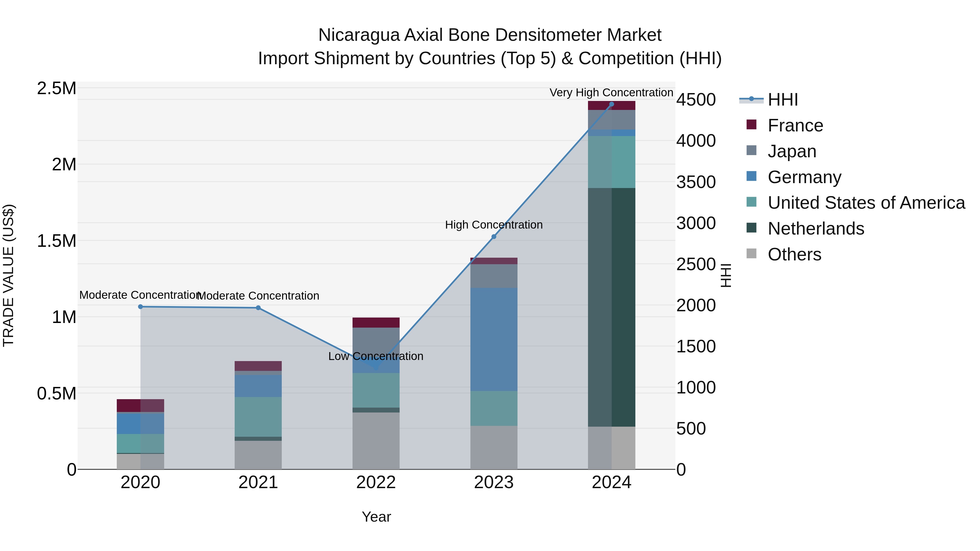
Task: Click the HHI line marker icon in legend
Action: 751,99
